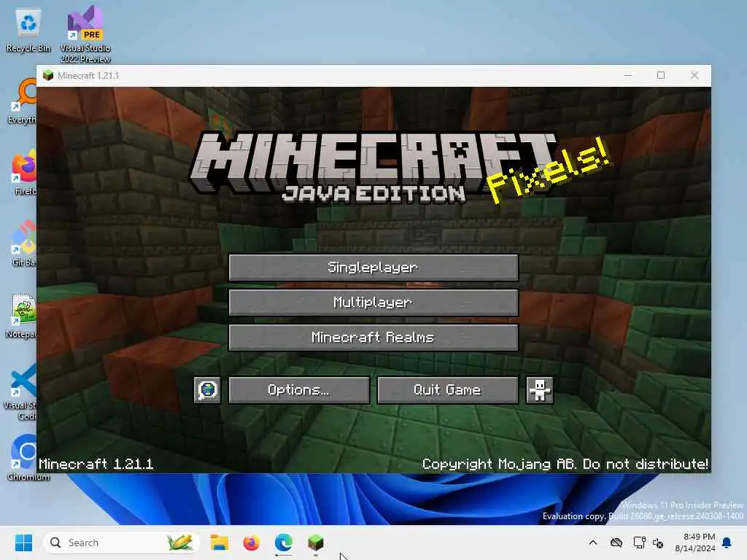This screenshot has width=747, height=560.
Task: Open File Explorer from the taskbar
Action: [219, 542]
